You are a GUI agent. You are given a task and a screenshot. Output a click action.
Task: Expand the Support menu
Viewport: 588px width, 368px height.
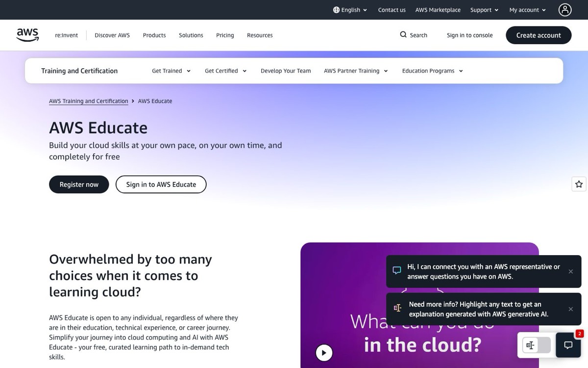484,10
